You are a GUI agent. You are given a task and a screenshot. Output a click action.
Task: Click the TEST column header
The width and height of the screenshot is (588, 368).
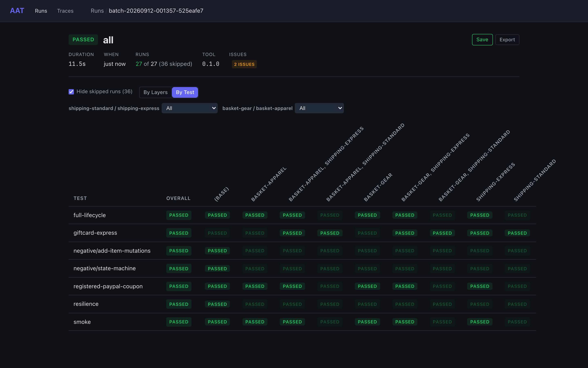point(80,198)
